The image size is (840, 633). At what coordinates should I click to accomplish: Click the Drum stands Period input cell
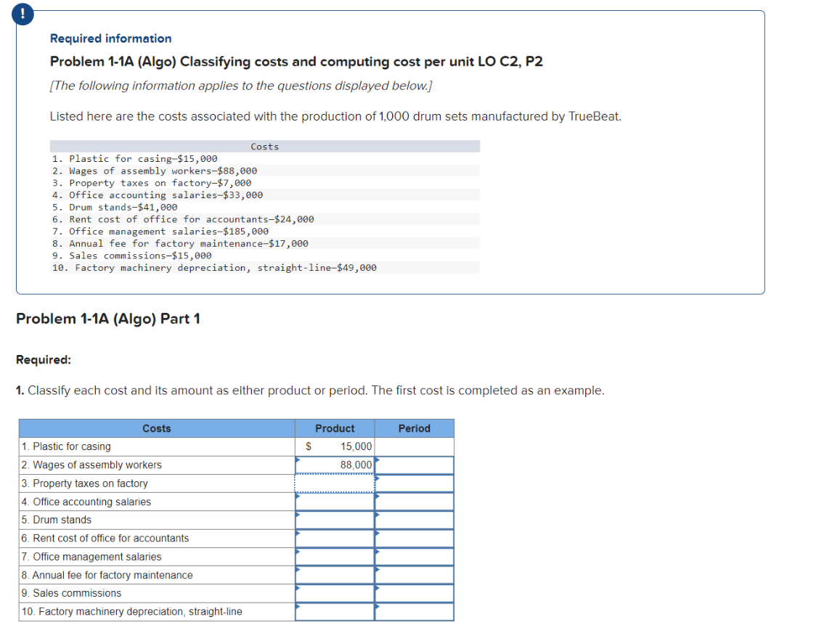(x=414, y=520)
